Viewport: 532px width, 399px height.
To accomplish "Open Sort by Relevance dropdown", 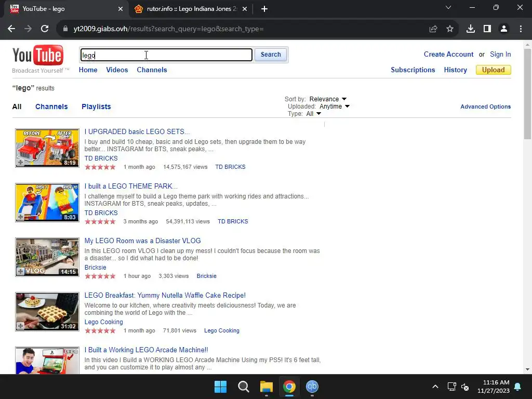I will tap(328, 99).
